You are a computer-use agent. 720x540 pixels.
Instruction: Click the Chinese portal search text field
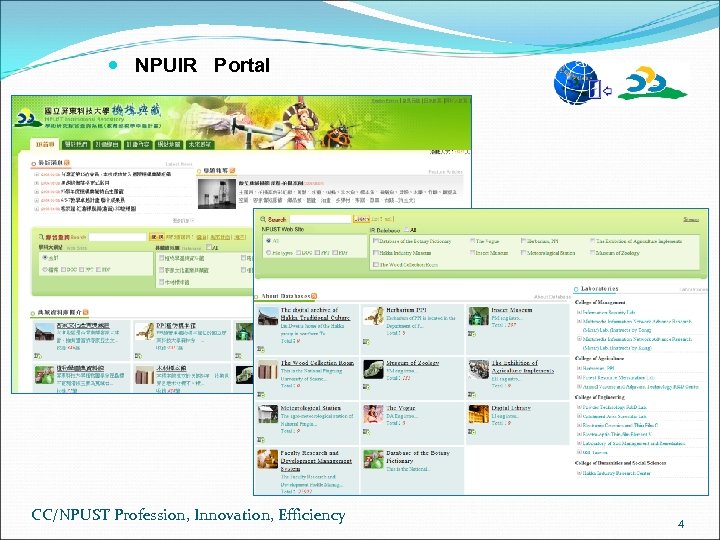point(118,237)
